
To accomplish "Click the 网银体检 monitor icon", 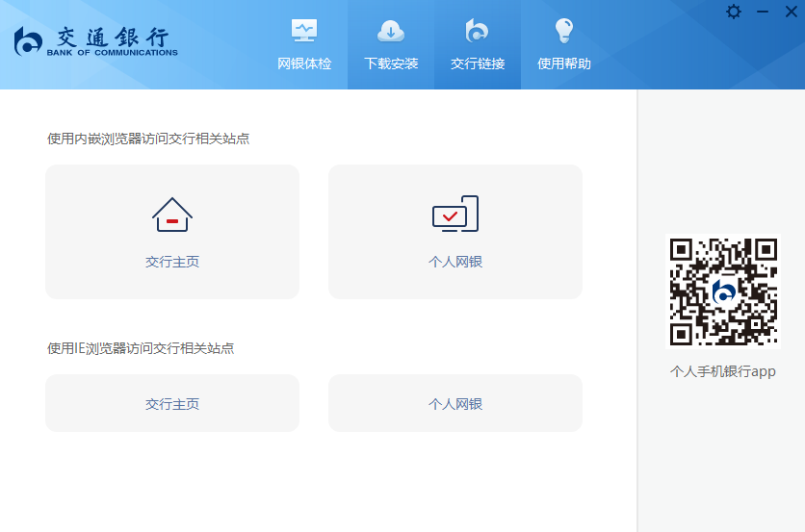I will coord(304,31).
